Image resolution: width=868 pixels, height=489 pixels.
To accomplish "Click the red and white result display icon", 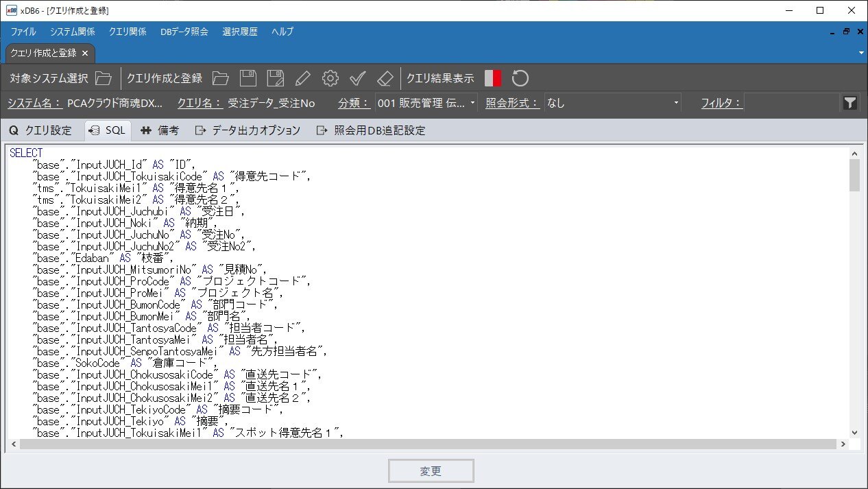I will tap(493, 78).
